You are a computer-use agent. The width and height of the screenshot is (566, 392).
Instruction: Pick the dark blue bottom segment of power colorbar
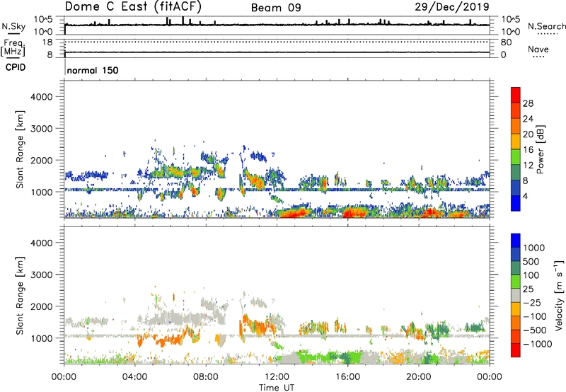pyautogui.click(x=516, y=203)
